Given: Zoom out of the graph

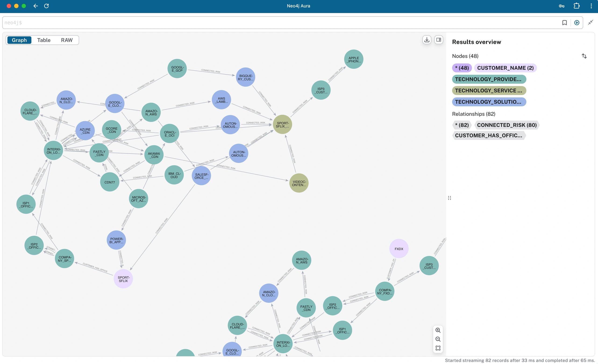Looking at the screenshot, I should coord(438,339).
